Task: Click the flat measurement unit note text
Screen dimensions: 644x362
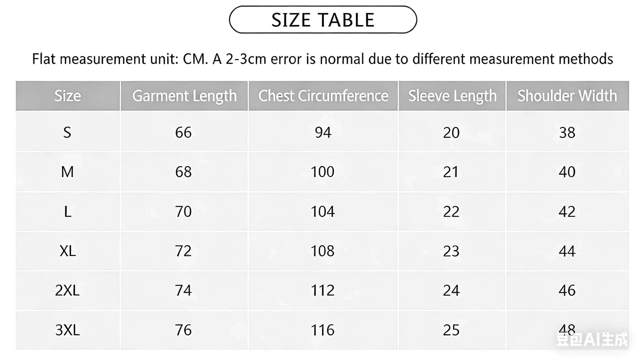Action: tap(322, 59)
